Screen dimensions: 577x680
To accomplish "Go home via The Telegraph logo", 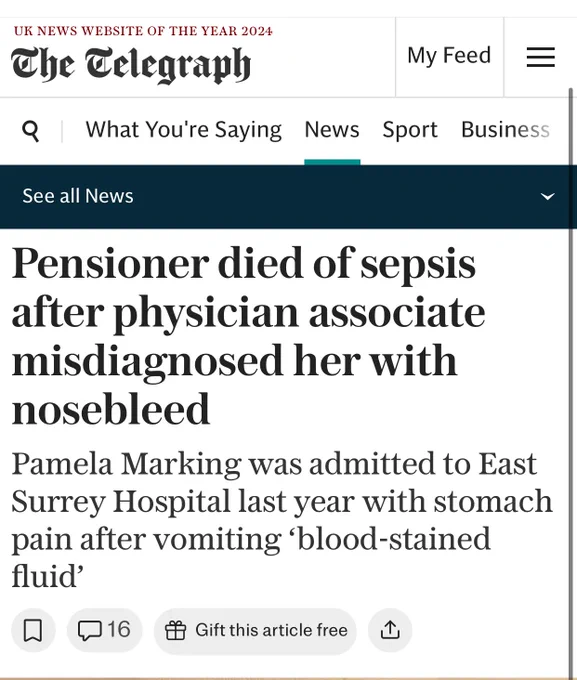I will pyautogui.click(x=131, y=65).
